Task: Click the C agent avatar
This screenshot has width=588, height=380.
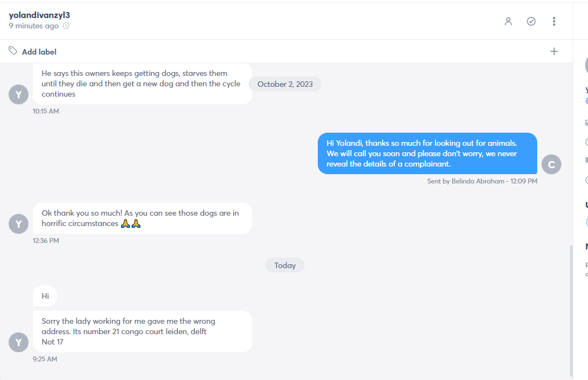Action: tap(551, 164)
